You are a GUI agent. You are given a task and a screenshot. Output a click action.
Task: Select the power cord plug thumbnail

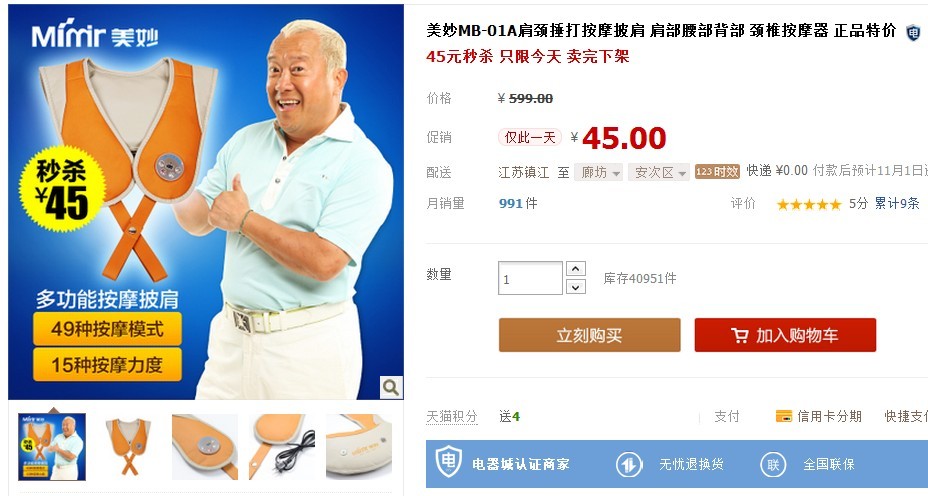282,447
